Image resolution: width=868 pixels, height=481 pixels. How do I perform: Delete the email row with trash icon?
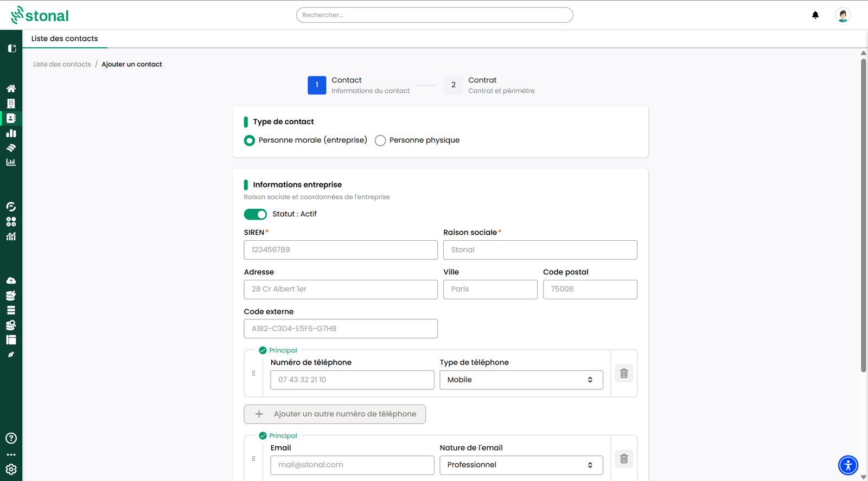point(624,459)
